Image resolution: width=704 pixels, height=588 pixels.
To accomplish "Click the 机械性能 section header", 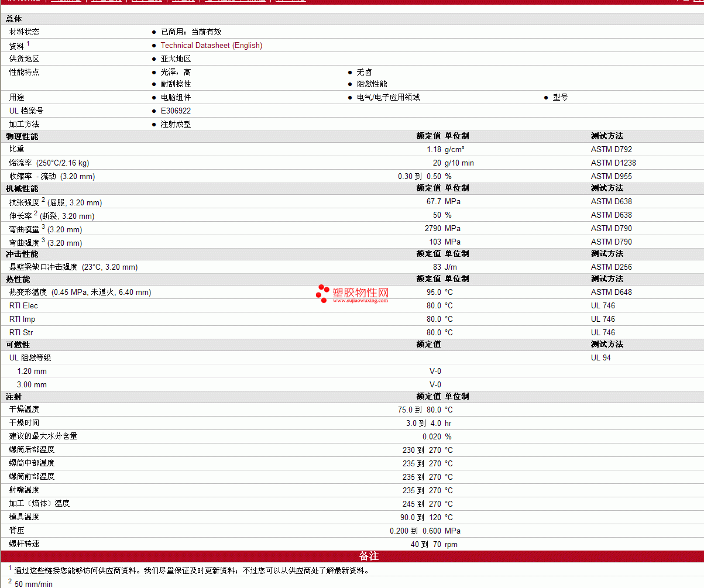I will 22,188.
